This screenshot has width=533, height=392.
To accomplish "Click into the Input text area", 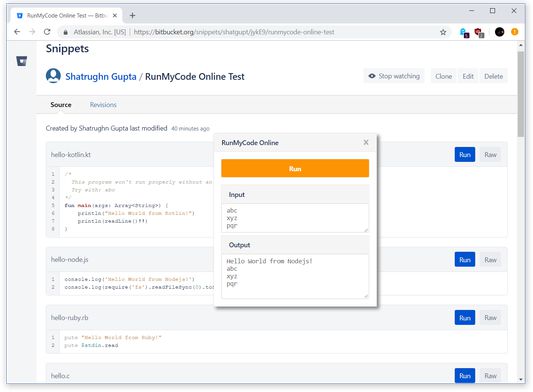I will pos(295,218).
